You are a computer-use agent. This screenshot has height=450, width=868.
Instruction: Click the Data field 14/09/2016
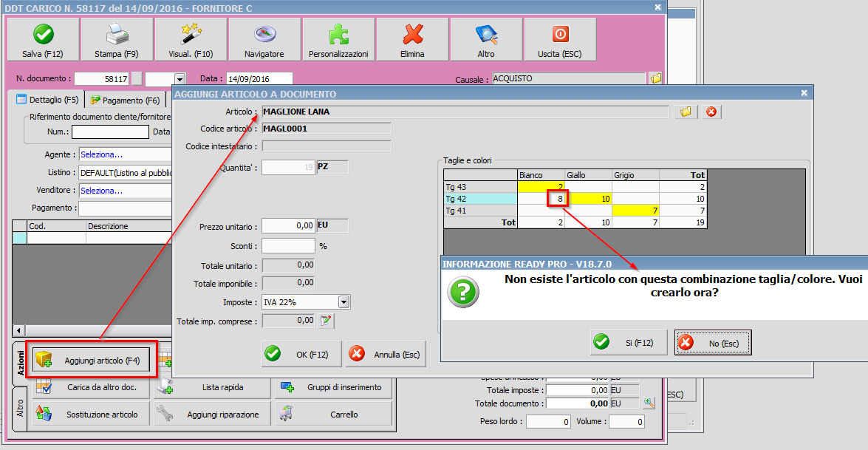(259, 78)
